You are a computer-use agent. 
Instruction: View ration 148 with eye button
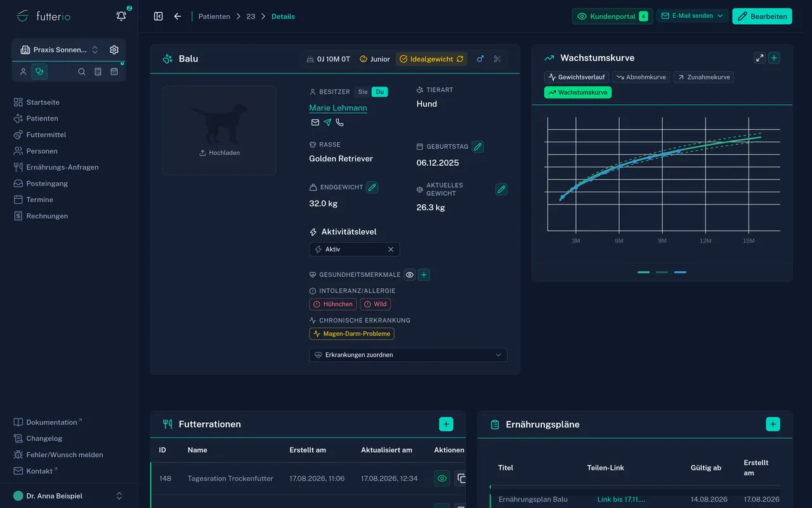coord(442,478)
